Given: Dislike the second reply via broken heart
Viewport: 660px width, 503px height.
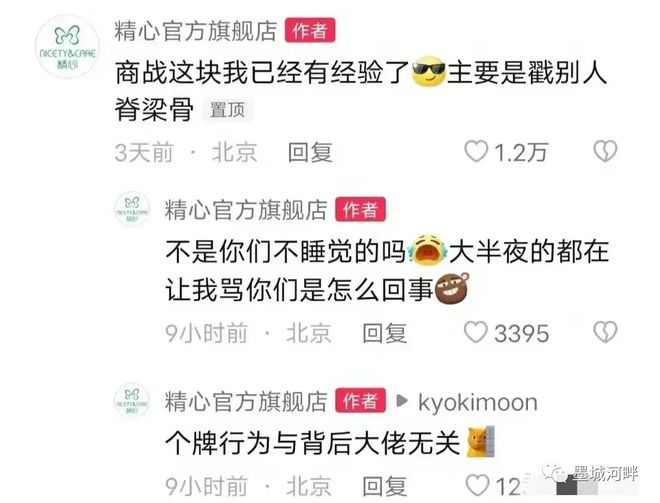Looking at the screenshot, I should click(605, 332).
